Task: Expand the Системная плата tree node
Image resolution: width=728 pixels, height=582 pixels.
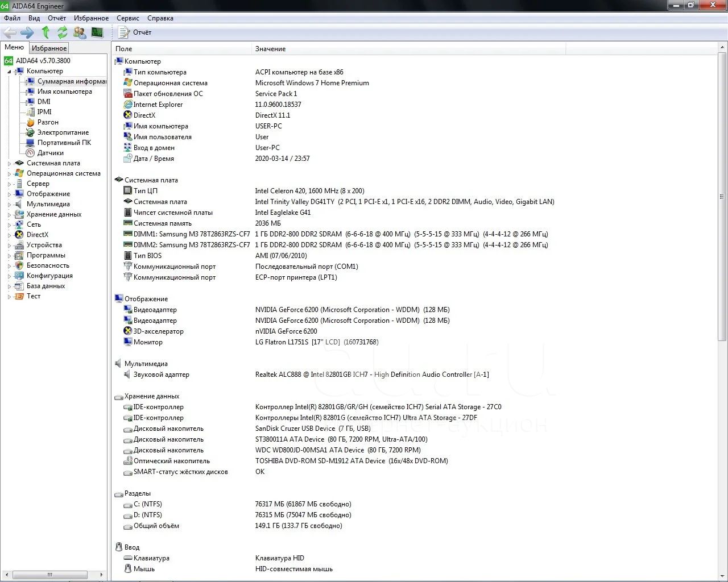Action: coord(9,164)
